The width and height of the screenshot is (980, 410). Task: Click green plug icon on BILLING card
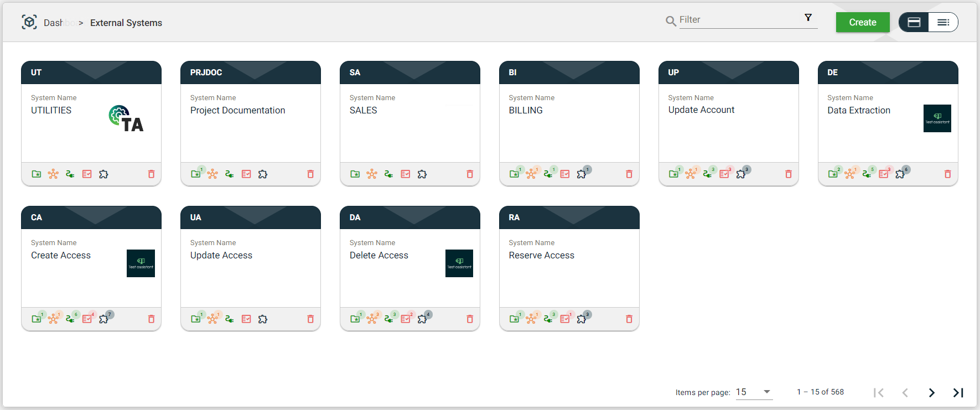[x=548, y=174]
